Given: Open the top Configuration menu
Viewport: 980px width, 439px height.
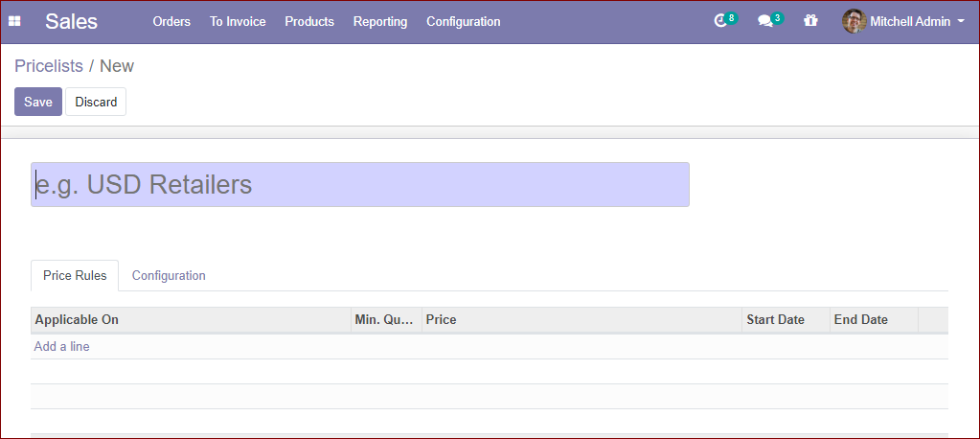Looking at the screenshot, I should click(463, 21).
